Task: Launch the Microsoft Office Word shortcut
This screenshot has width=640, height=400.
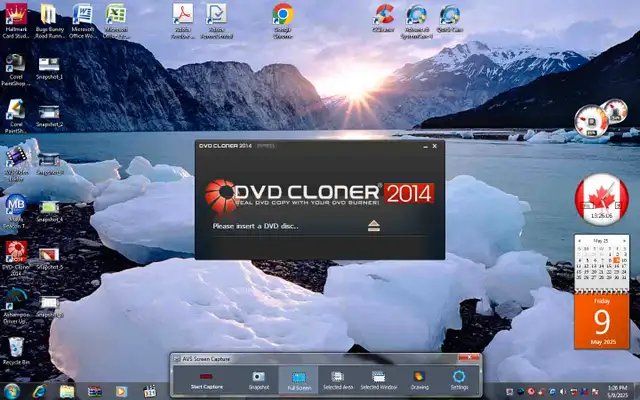Action: [x=83, y=21]
